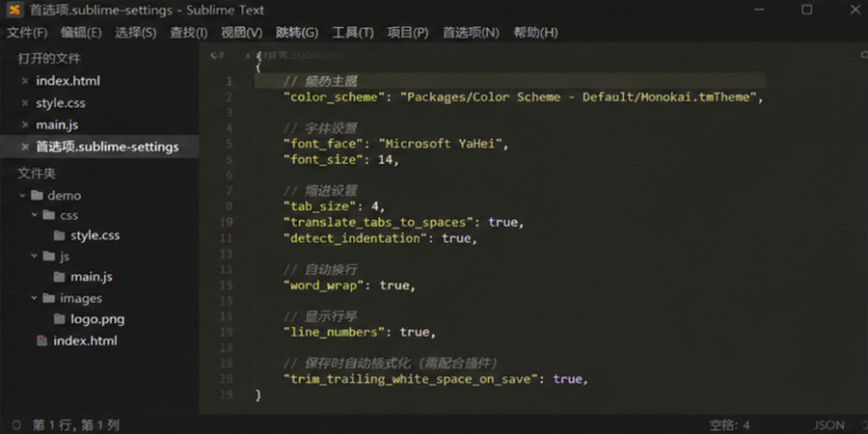Viewport: 868px width, 434px height.
Task: Click the "tab_size" key
Action: click(x=319, y=206)
